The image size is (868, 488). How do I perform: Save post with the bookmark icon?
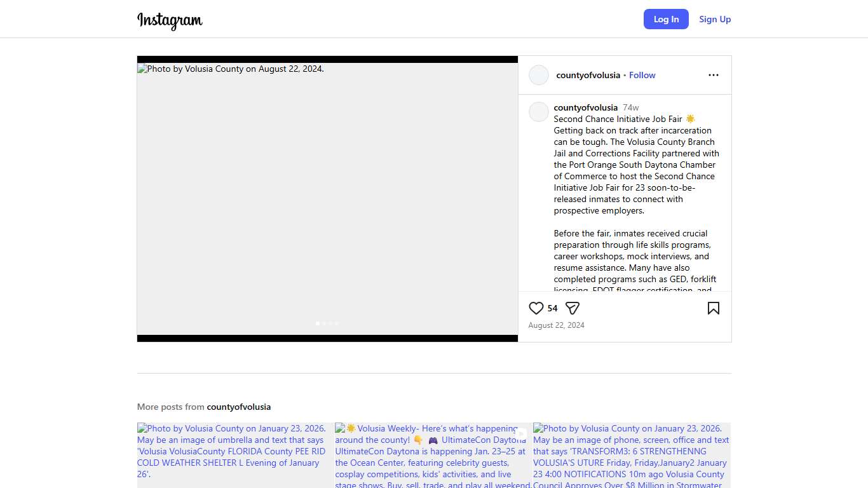(x=713, y=308)
